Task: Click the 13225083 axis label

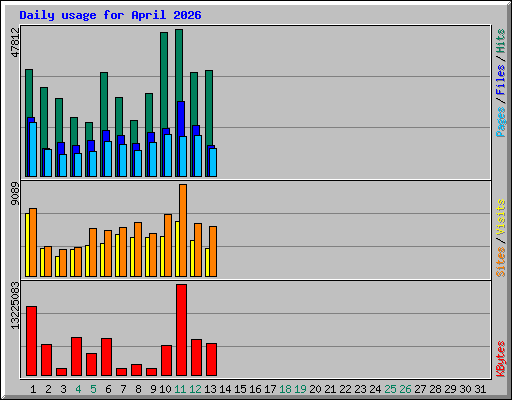Action: [15, 305]
